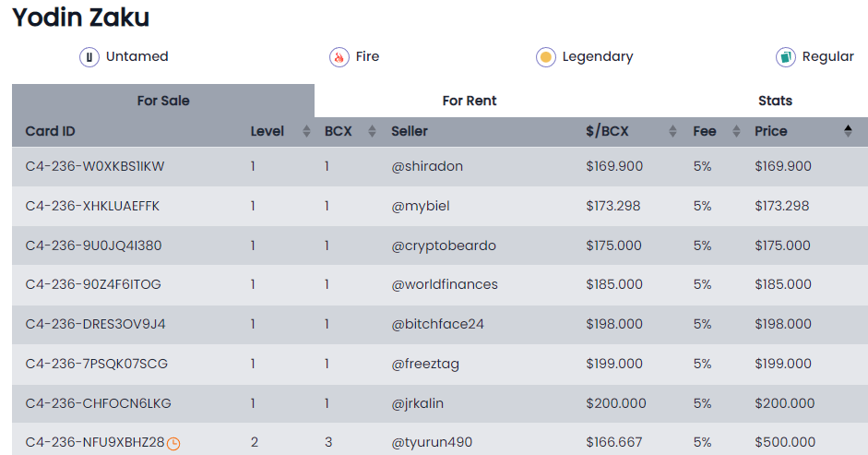Click the Regular foil card icon
868x455 pixels.
(786, 56)
